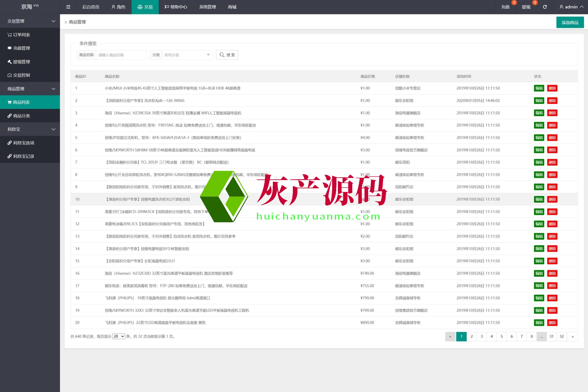This screenshot has width=588, height=392.
Task: Delete product ID 12 with 删除
Action: click(552, 224)
